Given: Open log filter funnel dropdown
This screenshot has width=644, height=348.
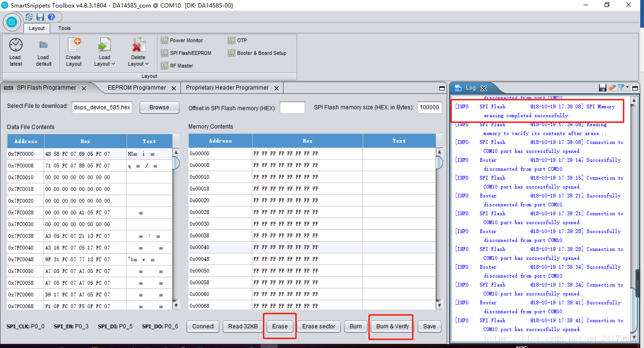Looking at the screenshot, I should click(x=623, y=88).
